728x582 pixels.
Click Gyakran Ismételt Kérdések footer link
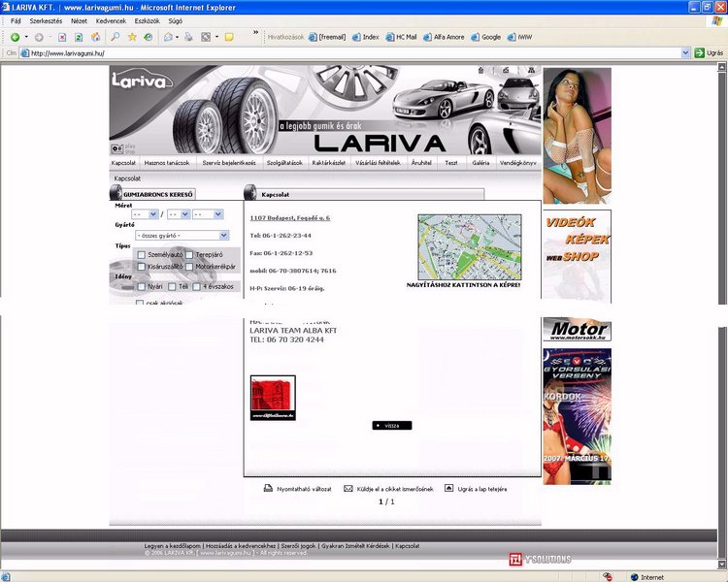[355, 546]
